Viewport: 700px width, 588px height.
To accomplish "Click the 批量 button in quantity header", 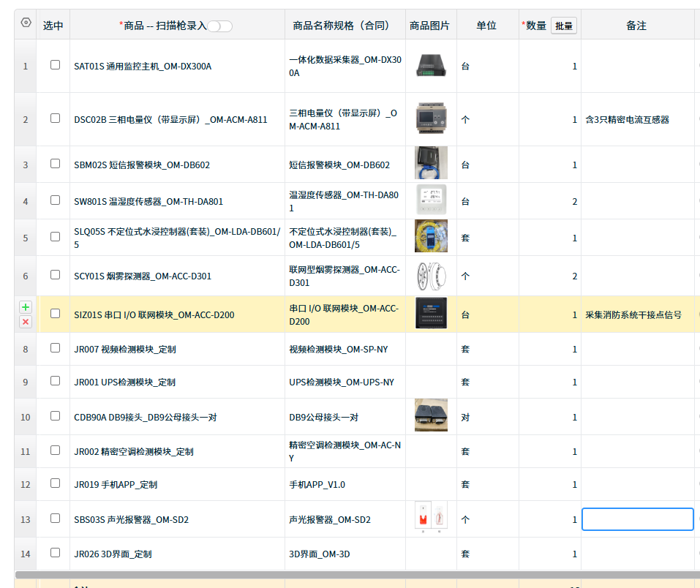I will pos(563,26).
